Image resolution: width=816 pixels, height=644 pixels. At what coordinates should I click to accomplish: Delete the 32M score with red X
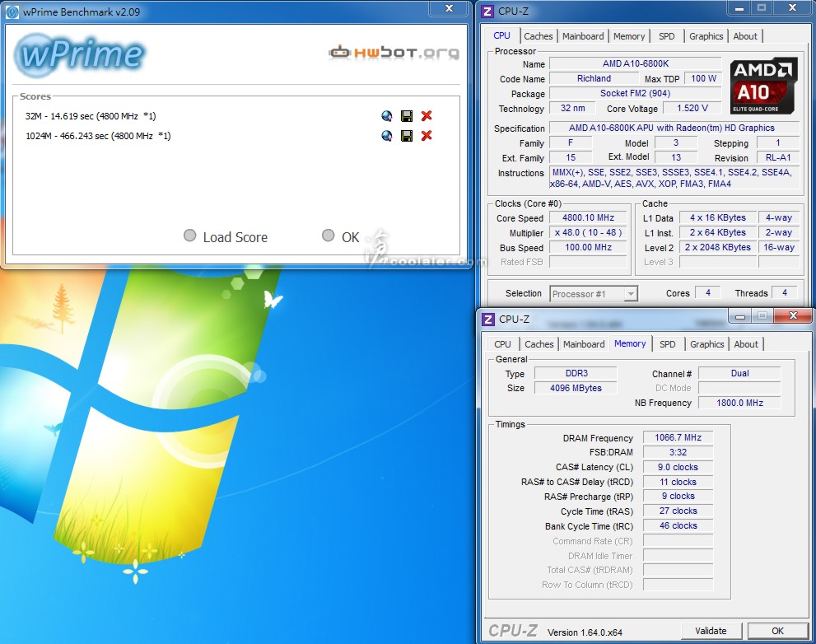[427, 116]
